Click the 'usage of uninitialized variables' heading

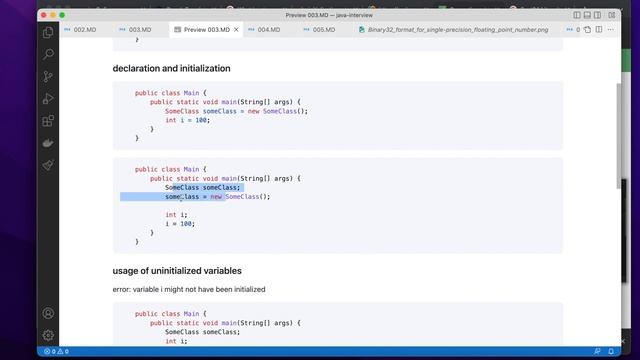[x=177, y=271]
